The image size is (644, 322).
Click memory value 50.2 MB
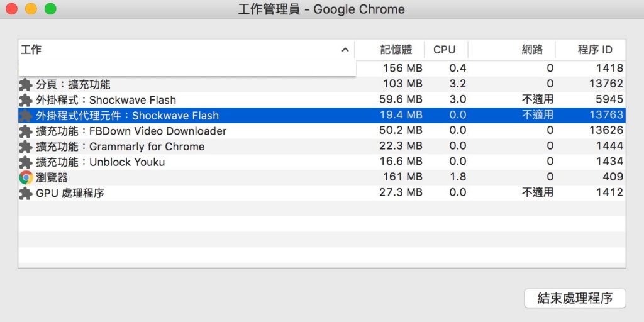(x=401, y=131)
